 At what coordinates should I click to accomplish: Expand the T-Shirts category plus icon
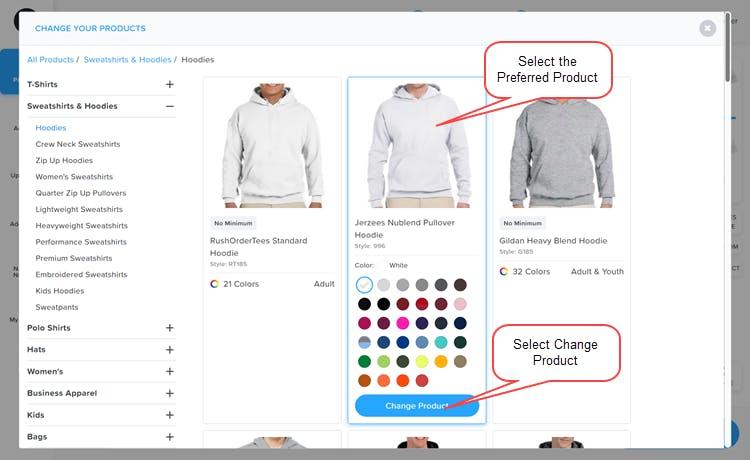pyautogui.click(x=169, y=84)
